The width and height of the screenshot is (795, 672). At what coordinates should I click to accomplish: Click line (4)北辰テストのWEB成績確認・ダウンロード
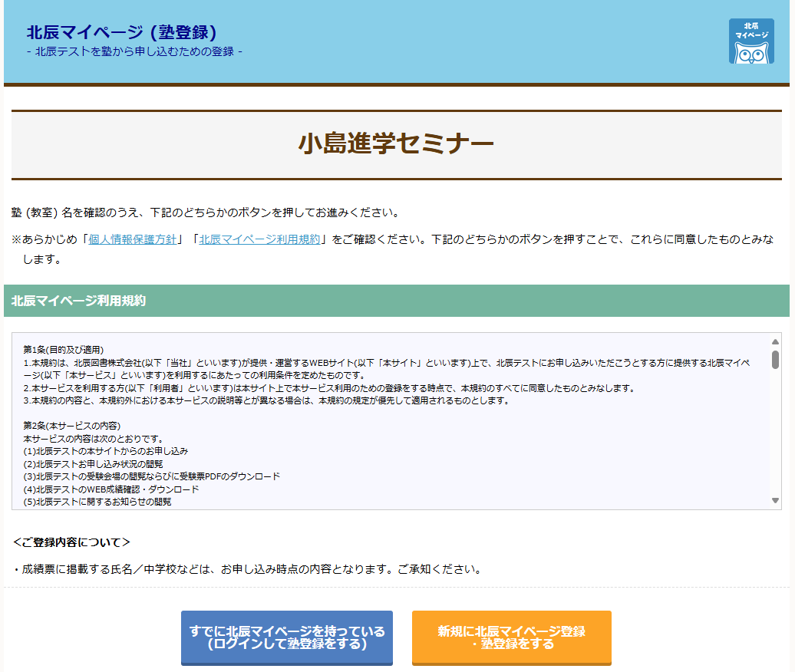(111, 489)
